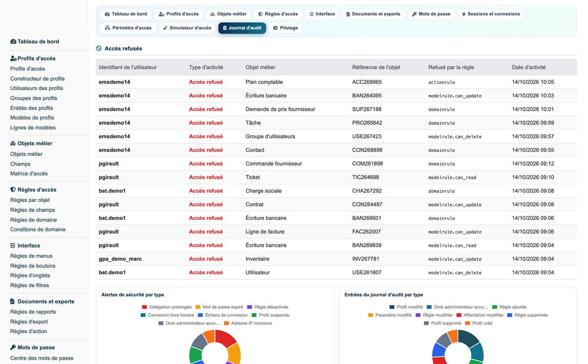
Task: Open Conditions de domaine sidebar link
Action: tap(38, 230)
